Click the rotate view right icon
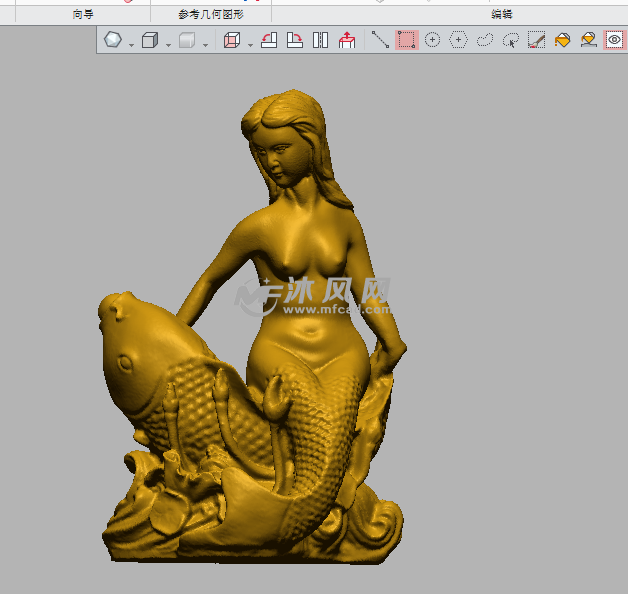The image size is (628, 594). 294,40
